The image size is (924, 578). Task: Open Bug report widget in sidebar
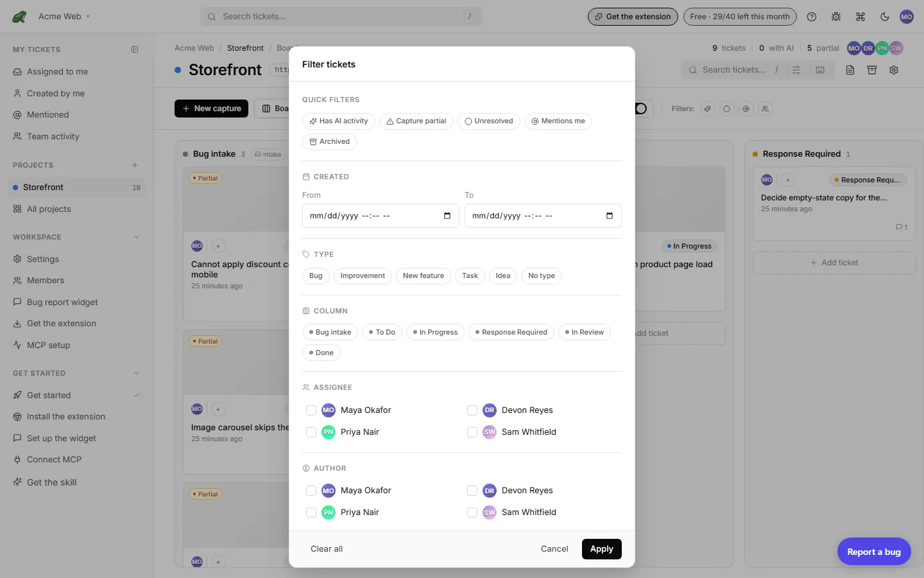[x=77, y=302]
